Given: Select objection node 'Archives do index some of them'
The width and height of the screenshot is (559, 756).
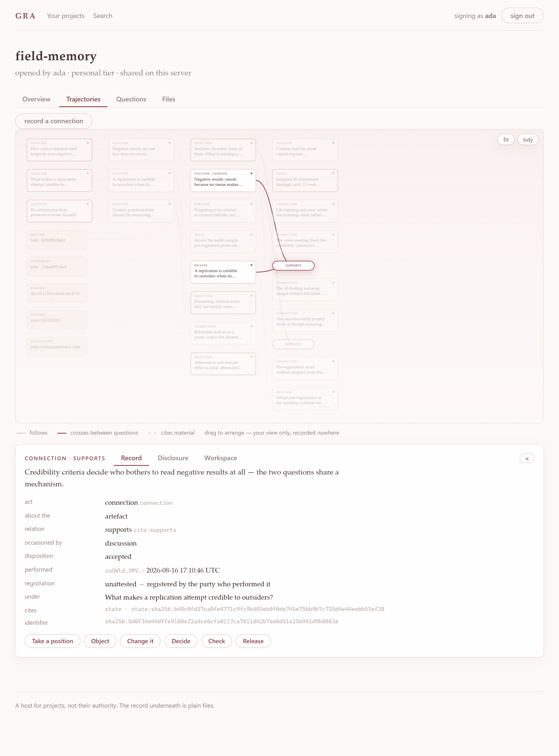Looking at the screenshot, I should 223,150.
